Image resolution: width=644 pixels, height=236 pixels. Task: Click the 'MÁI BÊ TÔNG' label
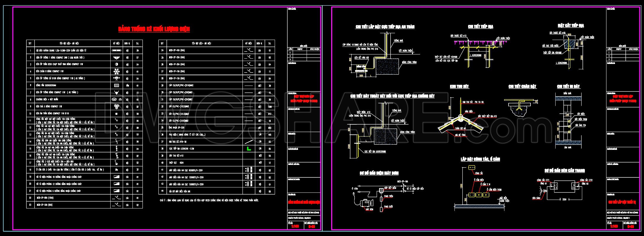pyautogui.click(x=460, y=135)
